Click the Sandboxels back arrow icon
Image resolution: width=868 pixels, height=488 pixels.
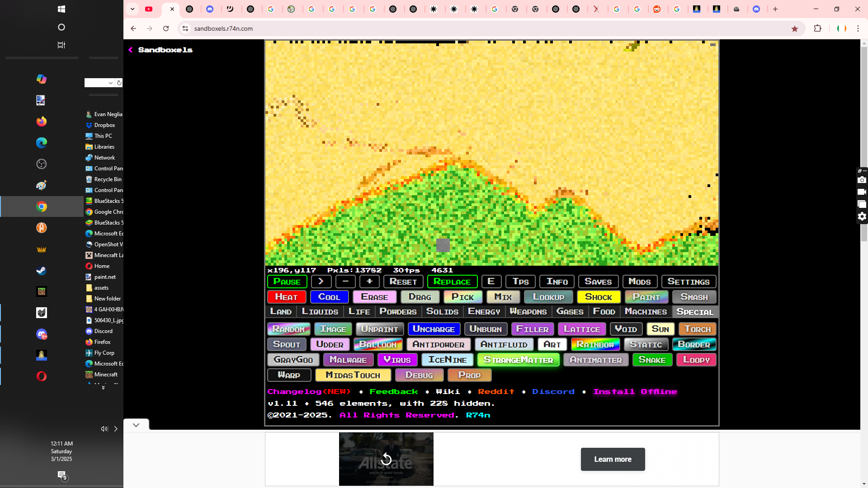coord(131,50)
